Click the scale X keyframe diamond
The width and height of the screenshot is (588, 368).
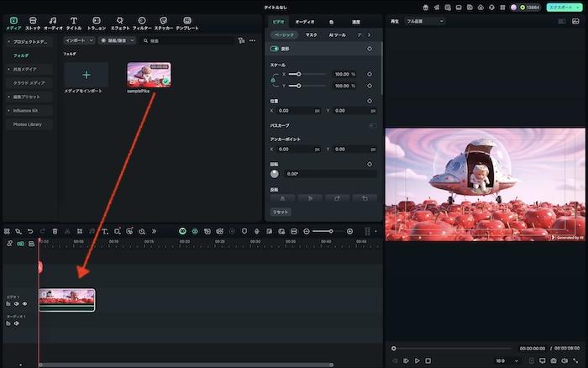coord(370,74)
